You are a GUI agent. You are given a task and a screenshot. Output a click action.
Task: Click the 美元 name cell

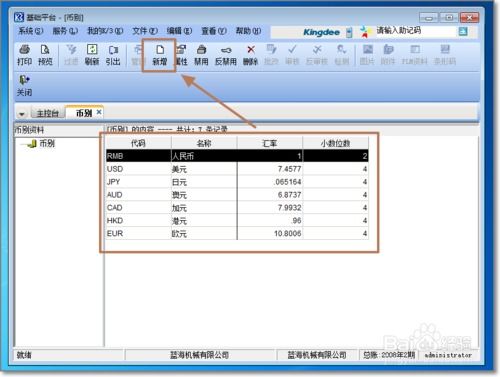(x=204, y=169)
